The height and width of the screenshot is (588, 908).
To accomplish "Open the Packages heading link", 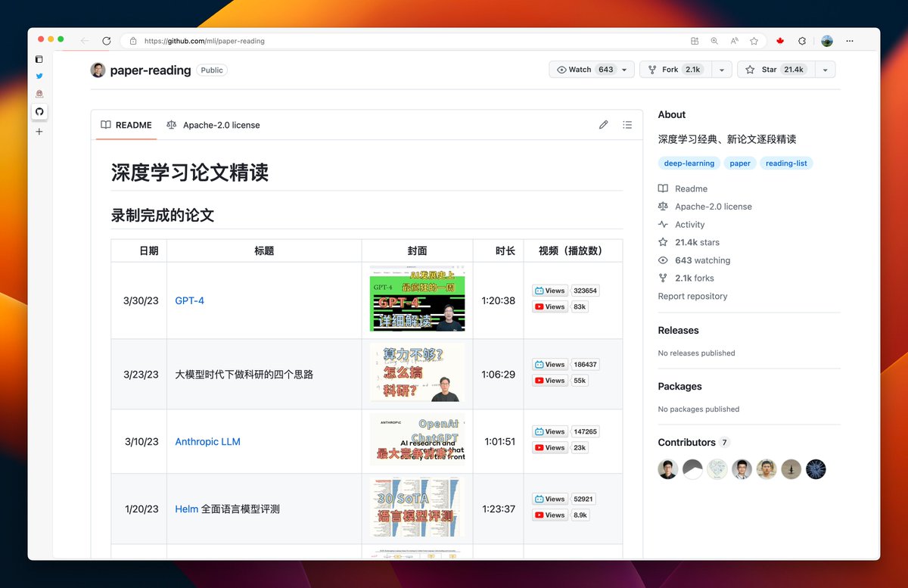I will [x=679, y=387].
